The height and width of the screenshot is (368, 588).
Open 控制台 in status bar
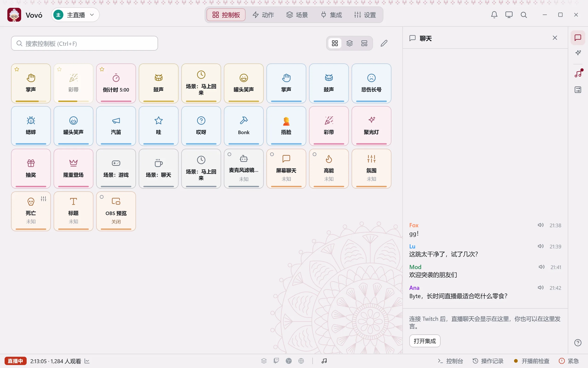click(x=450, y=361)
